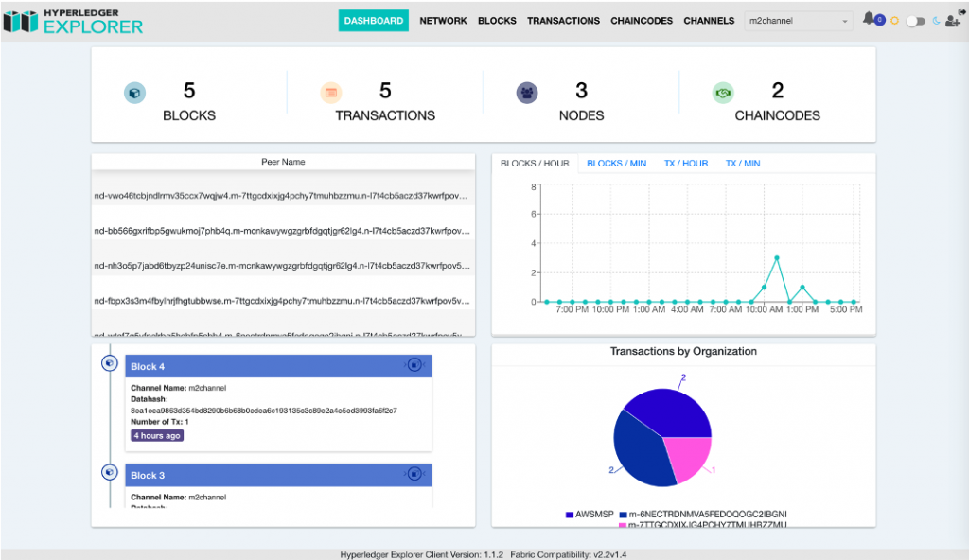Screen dimensions: 969x560
Task: Open the Network menu item
Action: click(x=443, y=21)
